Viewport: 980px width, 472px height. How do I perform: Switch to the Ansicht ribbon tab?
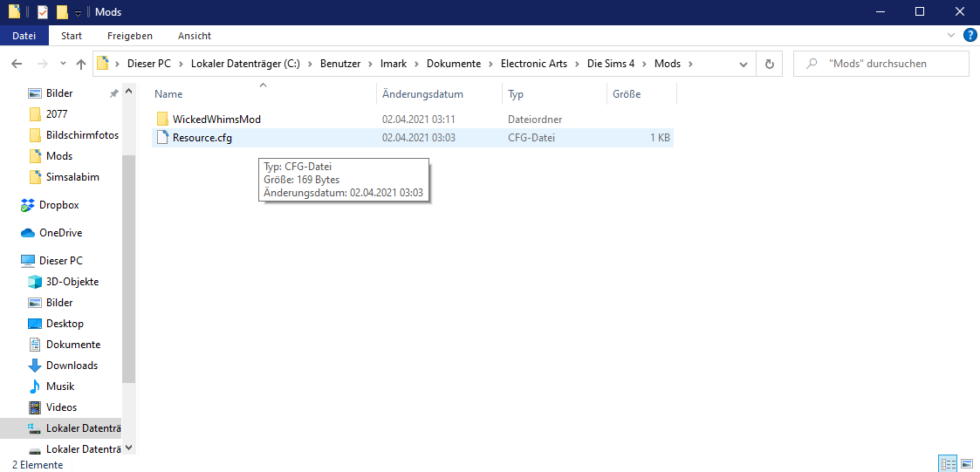(195, 36)
